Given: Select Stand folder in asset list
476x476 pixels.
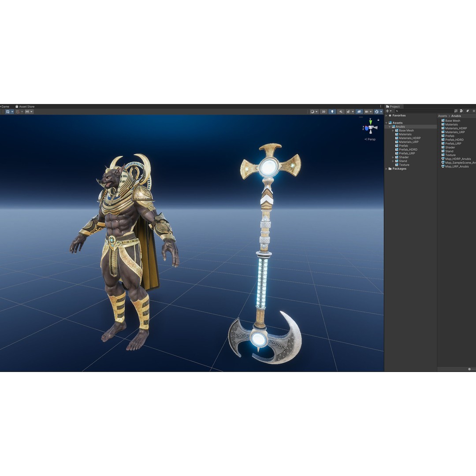Looking at the screenshot, I should tap(447, 151).
